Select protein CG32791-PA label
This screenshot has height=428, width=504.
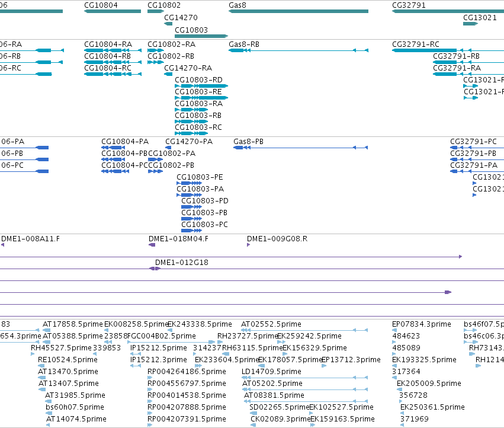[474, 165]
